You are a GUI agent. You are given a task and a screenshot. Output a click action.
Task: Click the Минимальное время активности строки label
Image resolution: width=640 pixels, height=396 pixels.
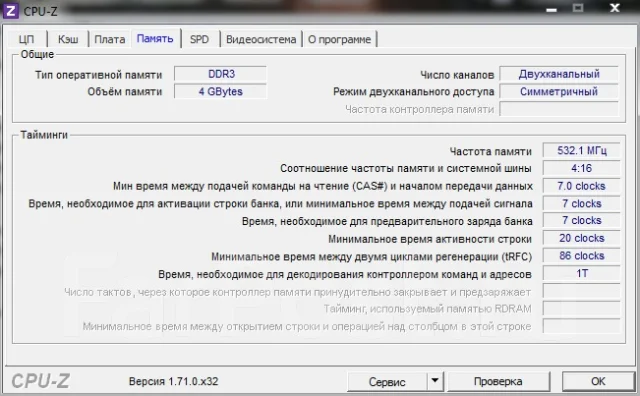pos(430,239)
